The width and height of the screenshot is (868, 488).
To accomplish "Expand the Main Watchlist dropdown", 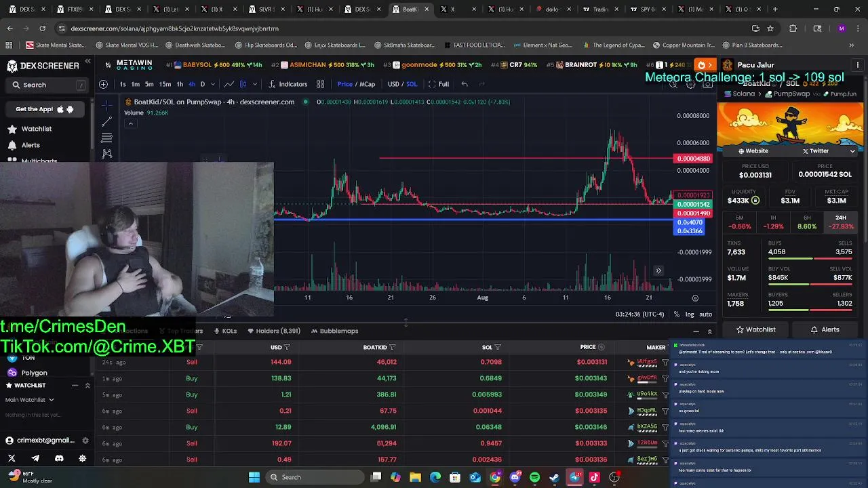I will [30, 400].
